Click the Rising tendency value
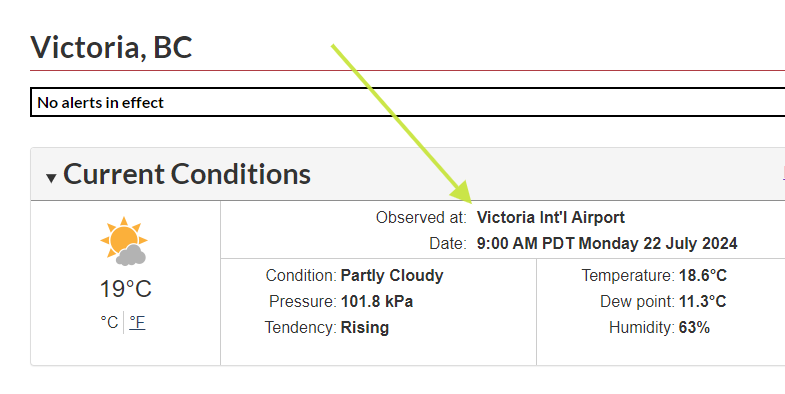785x394 pixels. pos(365,327)
